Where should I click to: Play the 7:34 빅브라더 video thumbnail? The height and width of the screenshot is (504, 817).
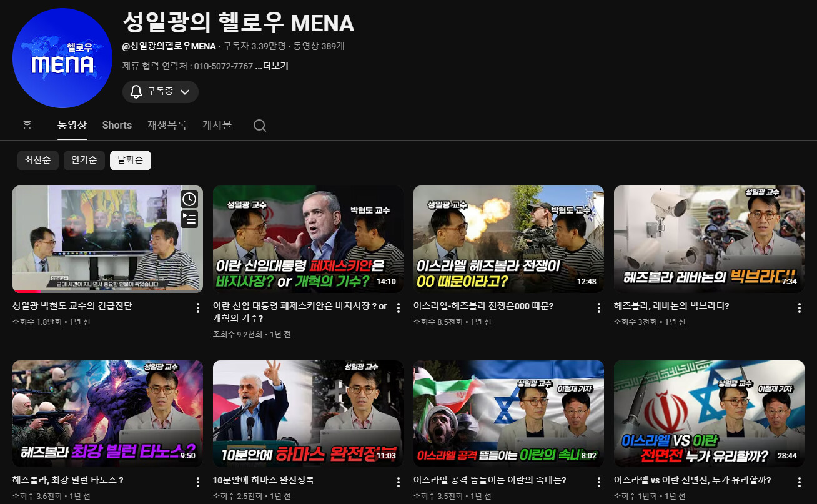709,239
